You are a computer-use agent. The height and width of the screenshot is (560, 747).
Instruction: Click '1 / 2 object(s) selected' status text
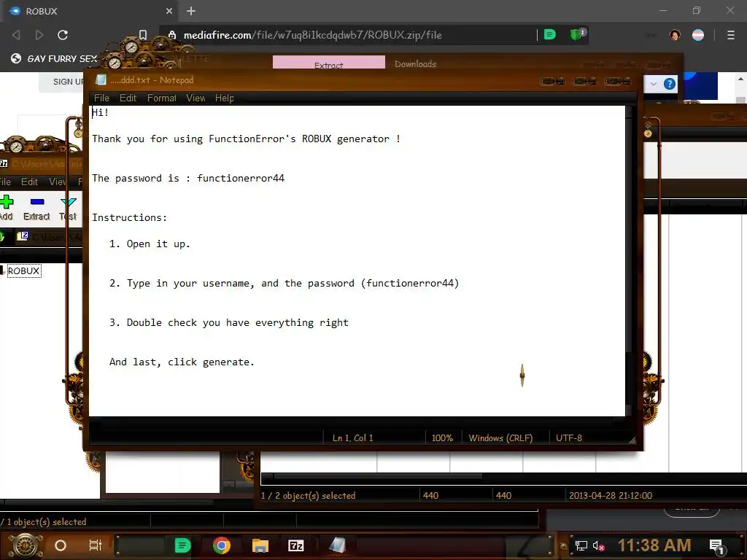309,496
